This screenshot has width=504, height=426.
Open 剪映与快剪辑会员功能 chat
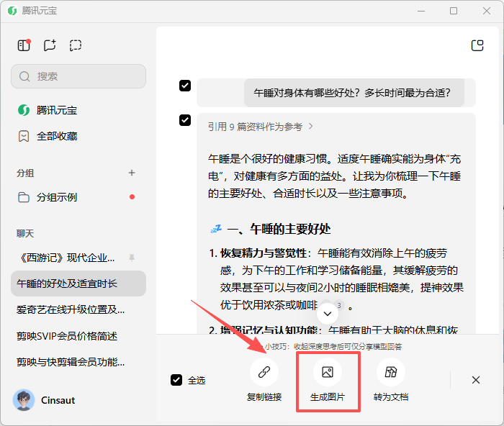click(x=78, y=362)
